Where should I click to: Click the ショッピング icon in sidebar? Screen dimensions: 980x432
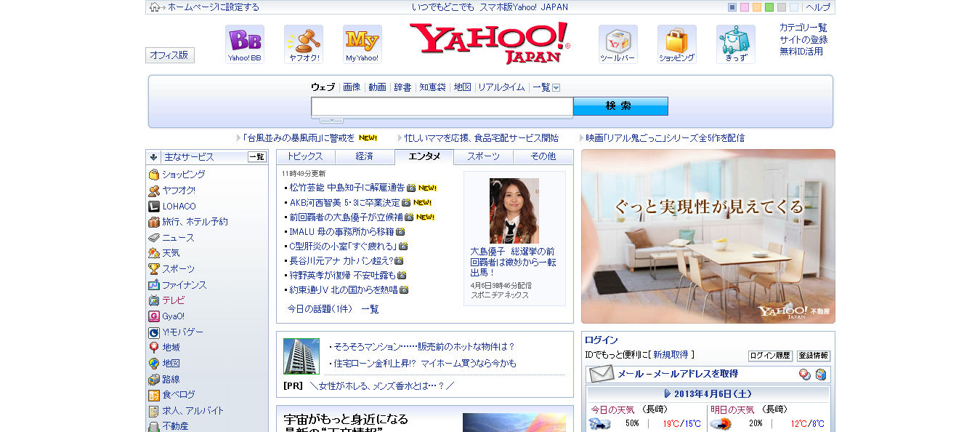[x=154, y=175]
